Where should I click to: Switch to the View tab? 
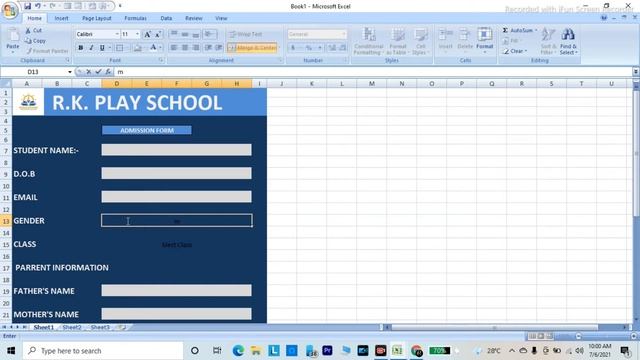[x=221, y=18]
